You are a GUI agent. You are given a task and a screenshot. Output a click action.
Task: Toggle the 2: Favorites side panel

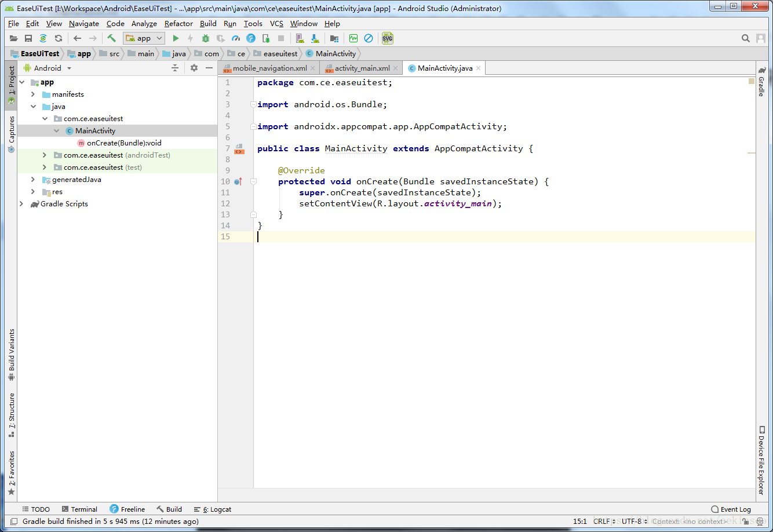coord(12,473)
